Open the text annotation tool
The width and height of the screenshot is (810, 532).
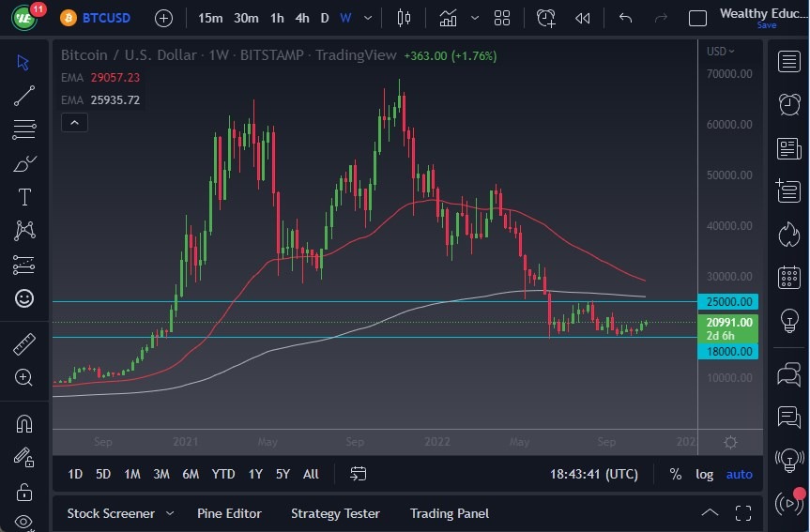click(24, 197)
